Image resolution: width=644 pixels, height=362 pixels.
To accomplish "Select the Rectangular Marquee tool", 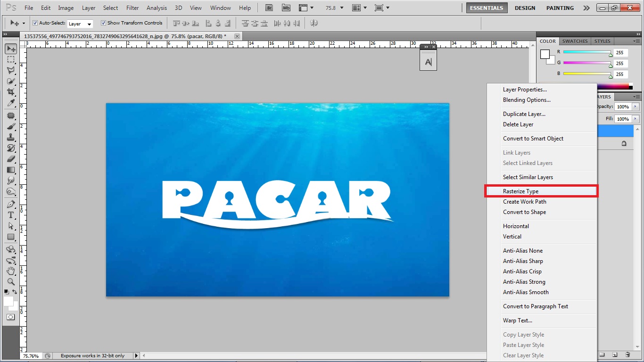I will (x=11, y=59).
